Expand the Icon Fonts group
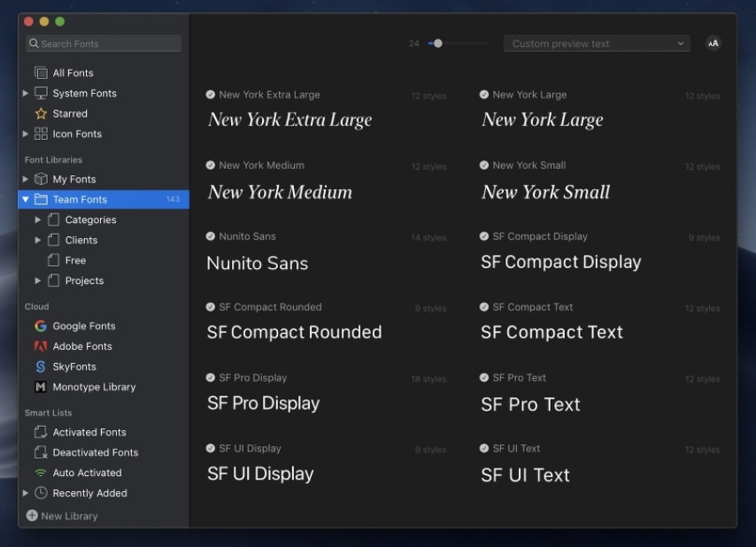Viewport: 756px width, 547px height. [26, 134]
